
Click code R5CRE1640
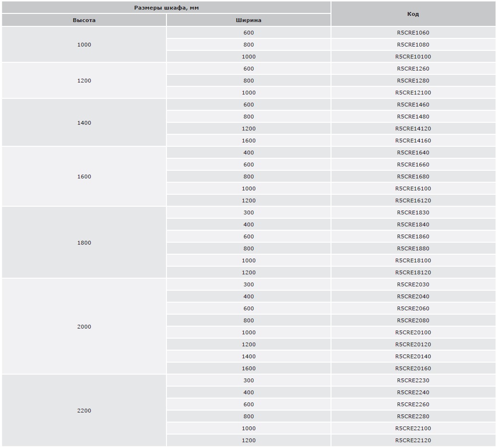[413, 153]
